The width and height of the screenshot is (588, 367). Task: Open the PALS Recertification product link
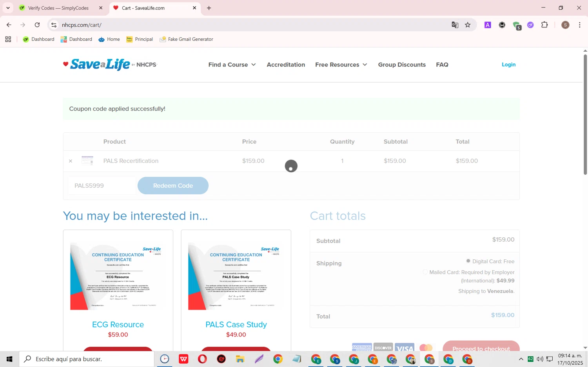pyautogui.click(x=131, y=161)
